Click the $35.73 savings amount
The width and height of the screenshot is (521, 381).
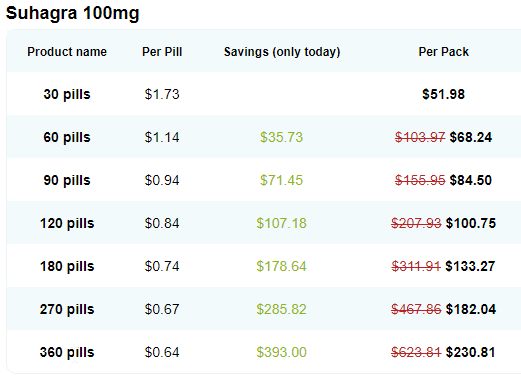[282, 137]
